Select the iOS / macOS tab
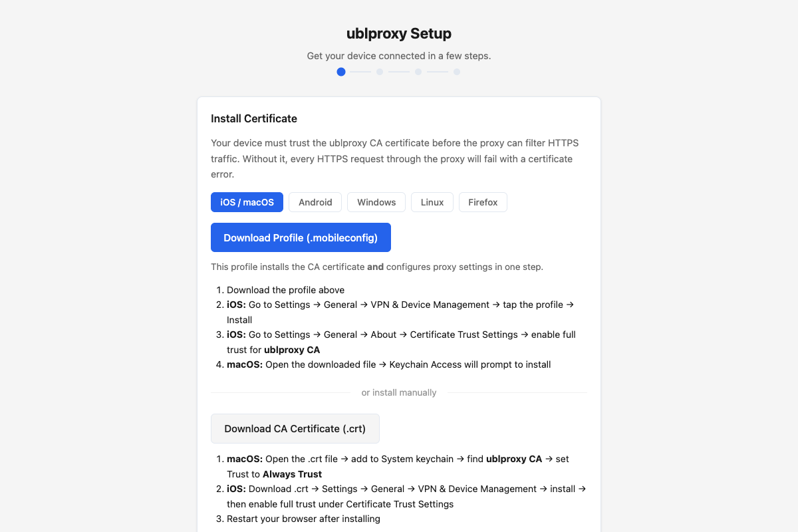Screen dimensions: 798x532 click(x=247, y=202)
